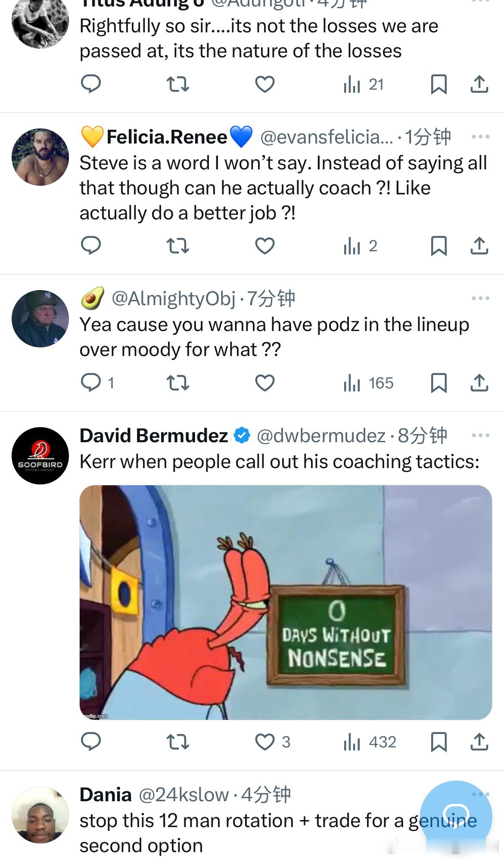504x859 pixels.
Task: Share the AlmightyObj tweet
Action: pos(479,383)
